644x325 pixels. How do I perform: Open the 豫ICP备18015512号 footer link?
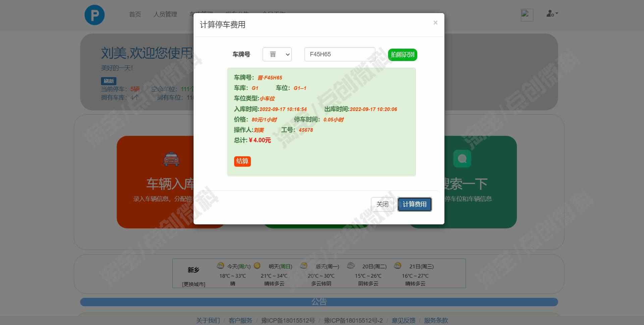288,320
